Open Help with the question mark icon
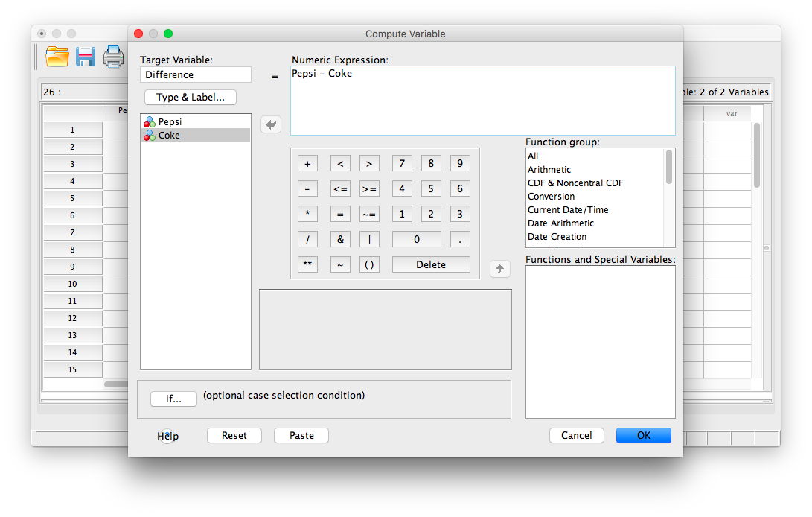The image size is (812, 517). [x=167, y=436]
